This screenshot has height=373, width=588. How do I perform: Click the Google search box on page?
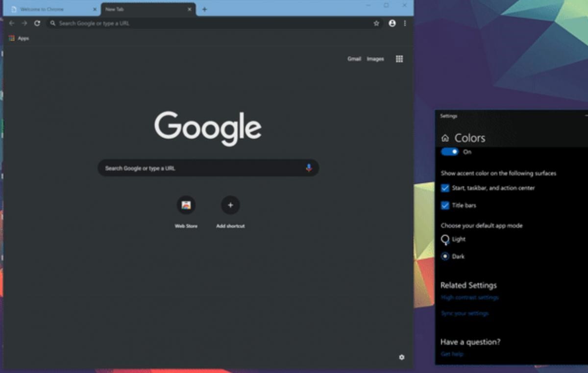point(208,168)
